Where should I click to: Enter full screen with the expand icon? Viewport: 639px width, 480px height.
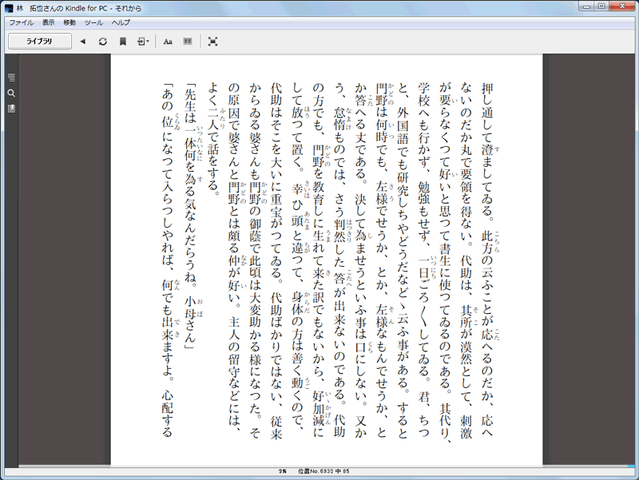pos(213,41)
